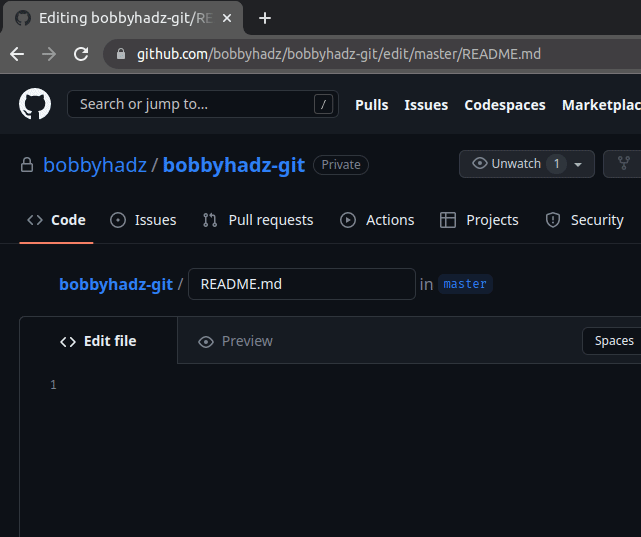Click the padlock site security icon
This screenshot has height=537, width=641.
(121, 54)
